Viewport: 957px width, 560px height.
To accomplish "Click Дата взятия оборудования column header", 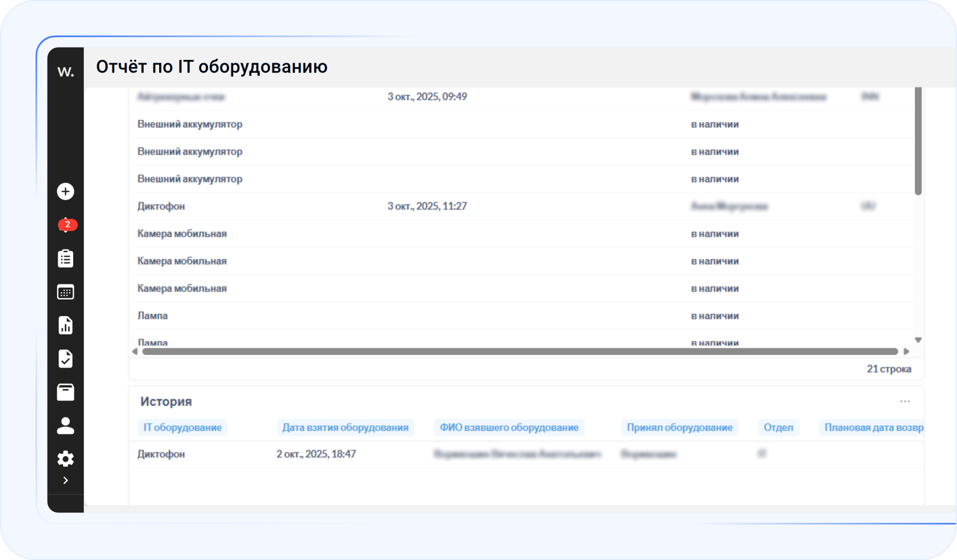I will (345, 427).
